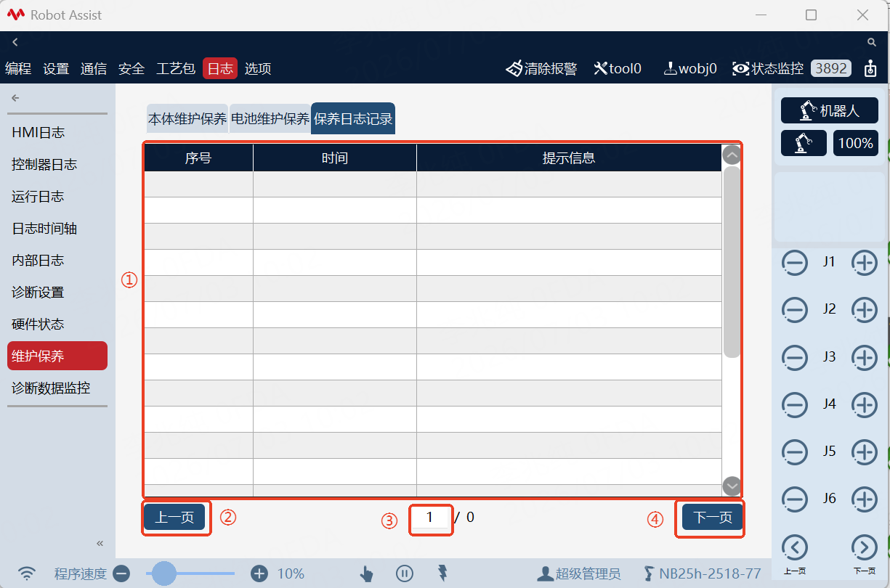Click the 程序速度 speed slider handle
The height and width of the screenshot is (588, 890).
coord(164,573)
